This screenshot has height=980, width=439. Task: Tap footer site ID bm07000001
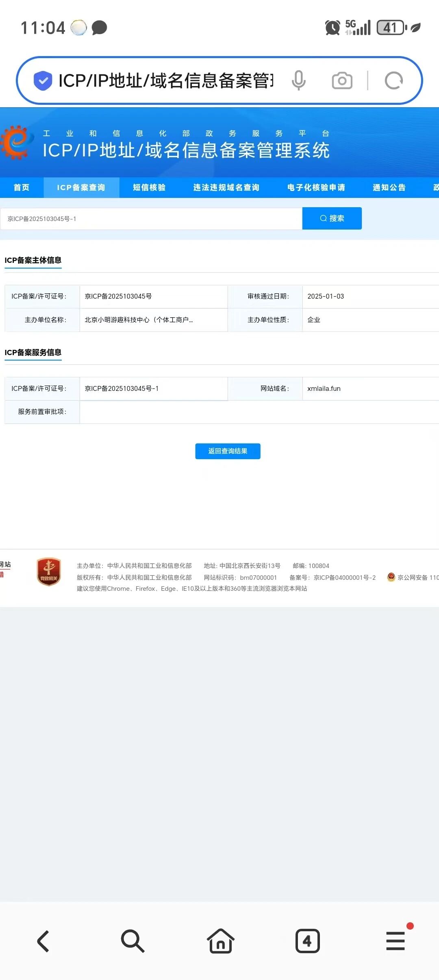pos(258,577)
